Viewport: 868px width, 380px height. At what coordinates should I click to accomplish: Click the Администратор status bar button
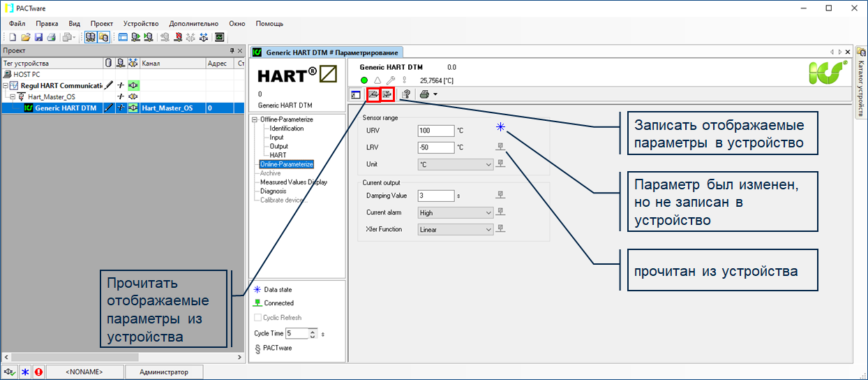coord(164,372)
